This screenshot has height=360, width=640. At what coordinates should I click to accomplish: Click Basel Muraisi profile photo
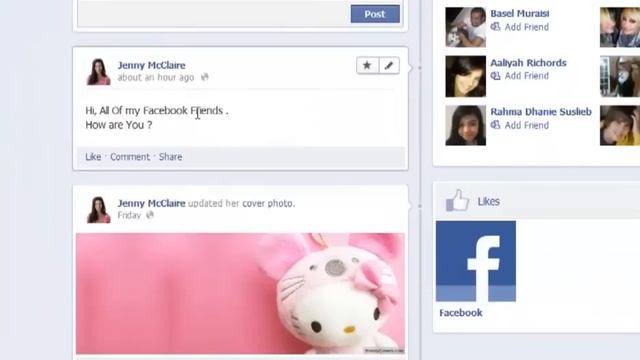(x=466, y=27)
